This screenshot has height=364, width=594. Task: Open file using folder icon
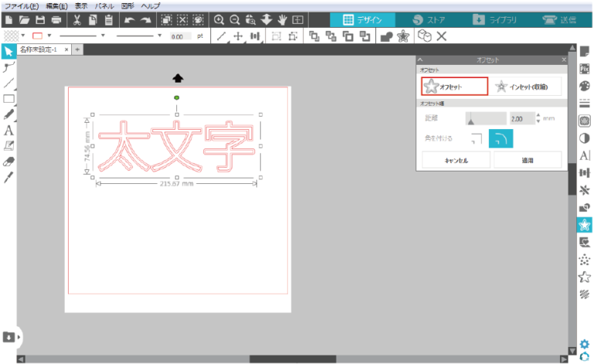point(24,20)
